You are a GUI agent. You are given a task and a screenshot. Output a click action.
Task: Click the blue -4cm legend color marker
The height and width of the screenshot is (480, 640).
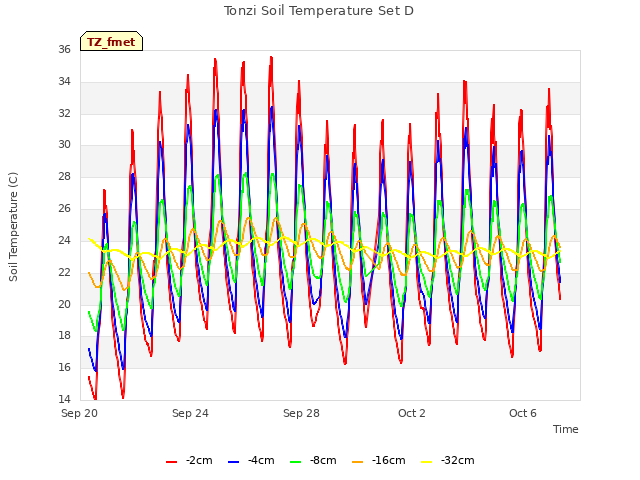pos(233,462)
